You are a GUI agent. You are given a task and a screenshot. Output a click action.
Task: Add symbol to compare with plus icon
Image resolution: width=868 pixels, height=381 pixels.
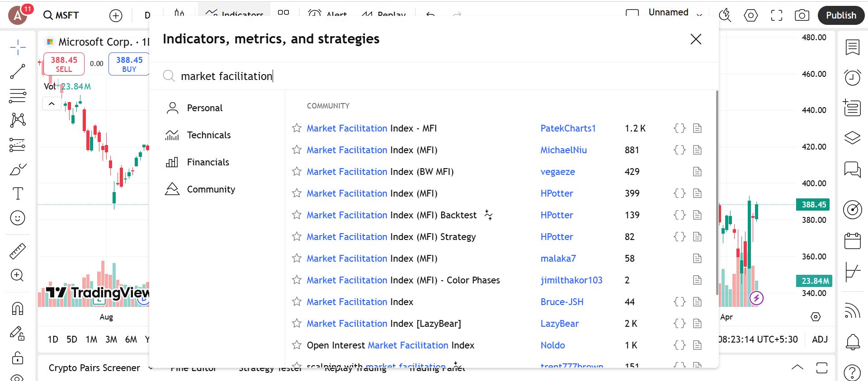[116, 16]
